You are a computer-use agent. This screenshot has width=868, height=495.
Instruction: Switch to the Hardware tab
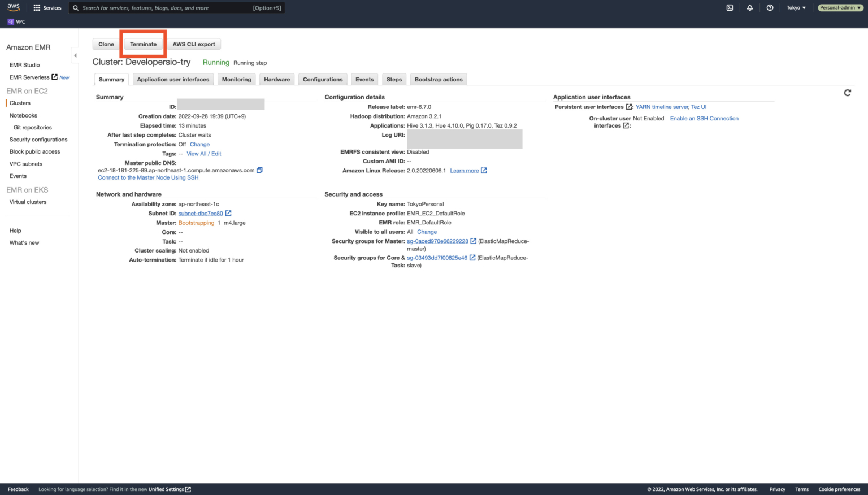click(277, 79)
